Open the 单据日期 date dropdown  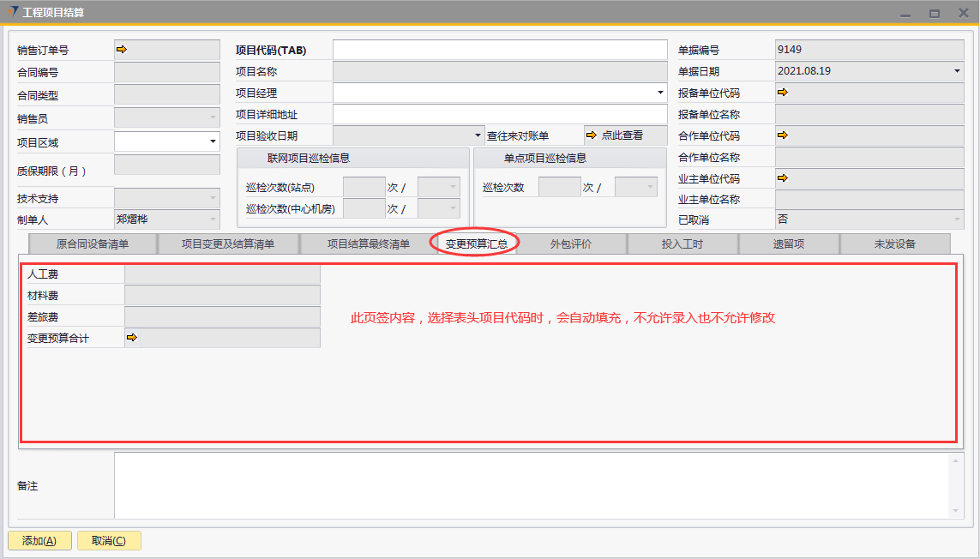point(957,71)
